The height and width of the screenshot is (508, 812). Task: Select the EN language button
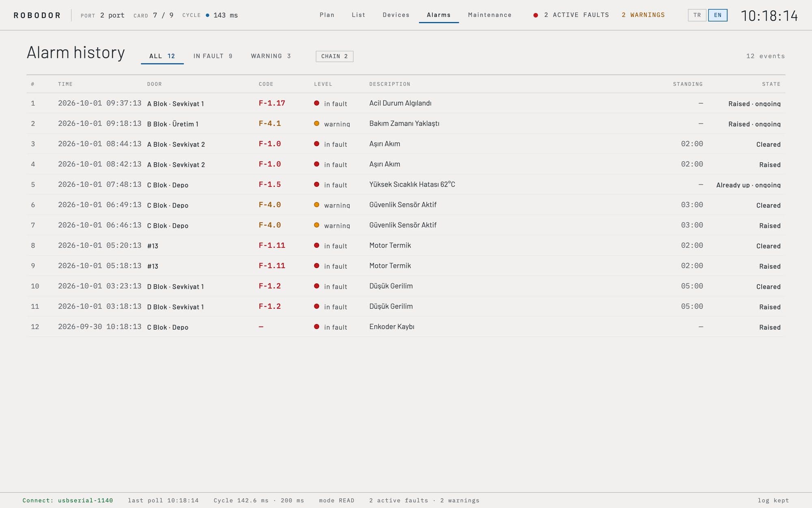[x=718, y=15]
